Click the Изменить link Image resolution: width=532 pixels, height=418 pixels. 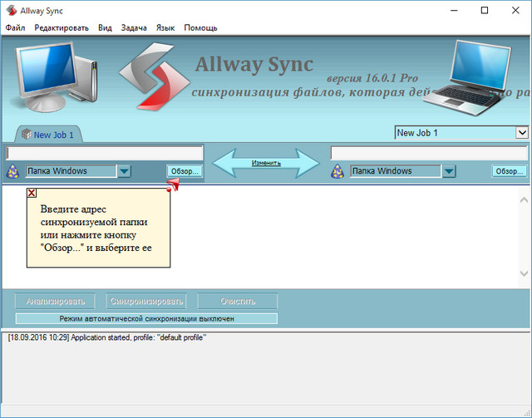click(267, 163)
